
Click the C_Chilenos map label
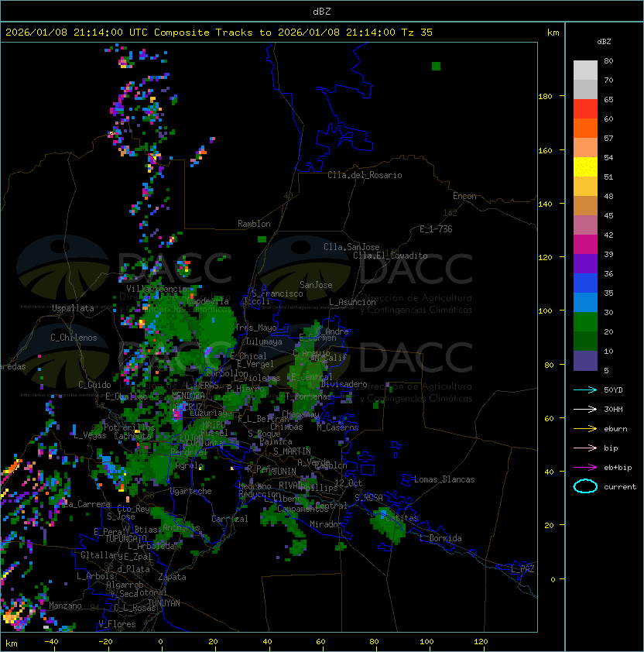pos(74,338)
